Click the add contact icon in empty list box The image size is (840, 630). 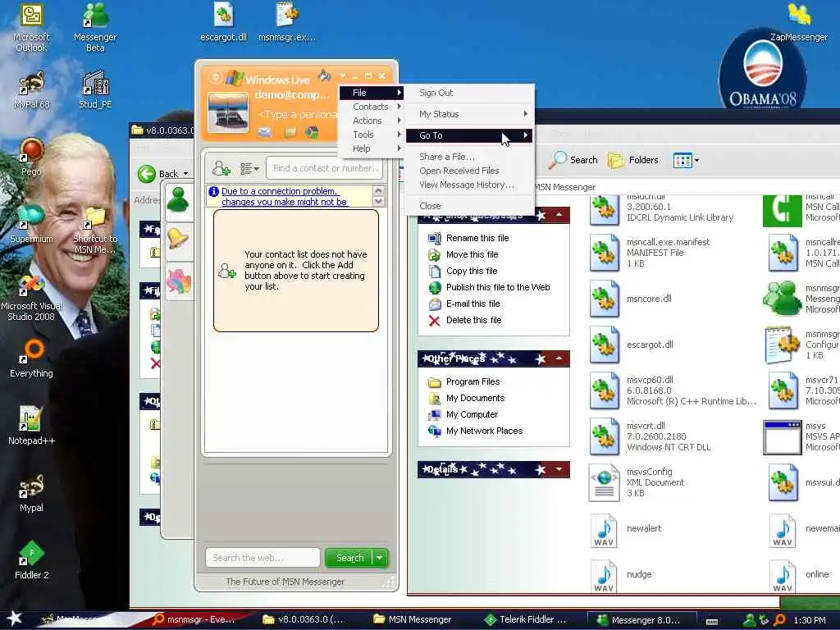click(226, 271)
